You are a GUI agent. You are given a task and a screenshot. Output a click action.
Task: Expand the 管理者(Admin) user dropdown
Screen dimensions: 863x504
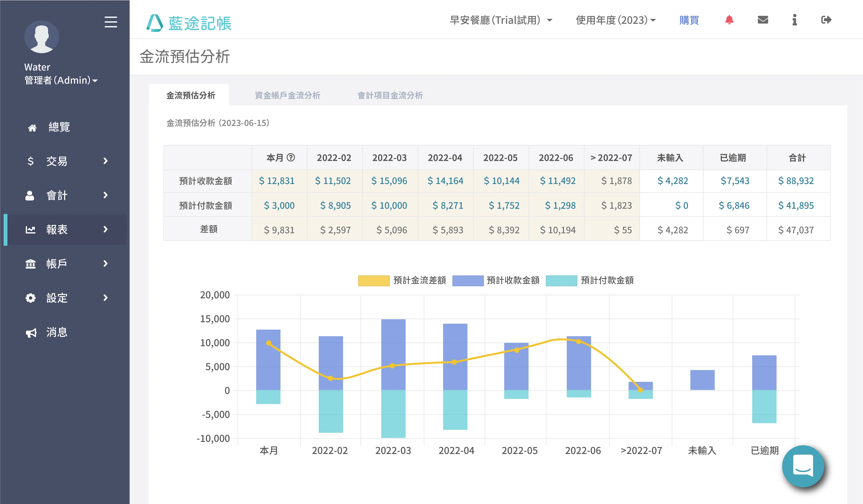tap(61, 80)
